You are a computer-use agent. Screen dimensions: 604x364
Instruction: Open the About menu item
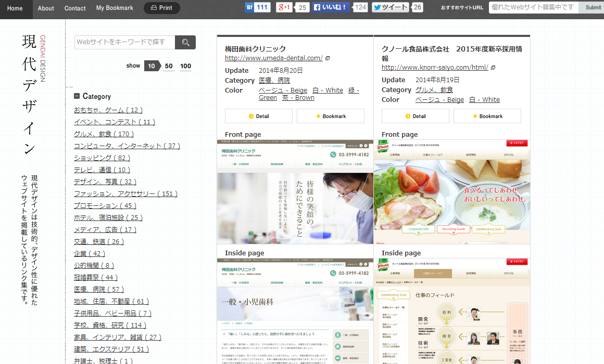(x=46, y=8)
